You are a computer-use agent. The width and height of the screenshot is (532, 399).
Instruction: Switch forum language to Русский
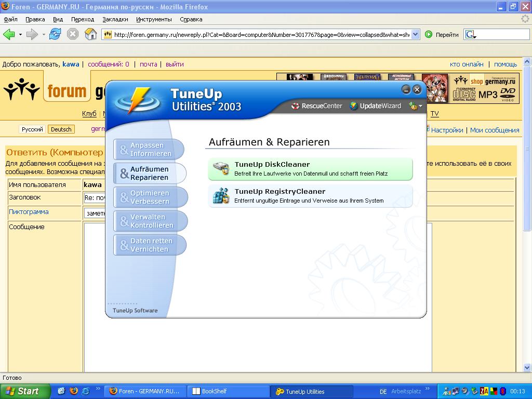[32, 129]
